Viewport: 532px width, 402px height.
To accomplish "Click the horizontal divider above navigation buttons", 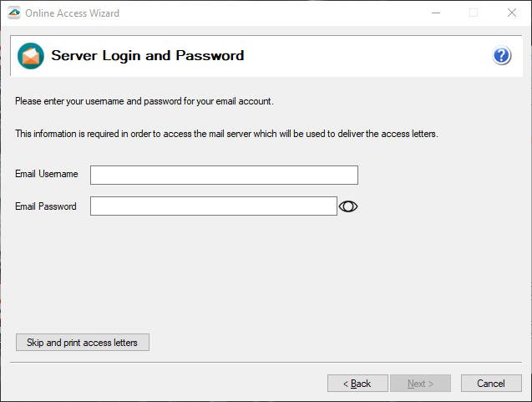I will [266, 363].
